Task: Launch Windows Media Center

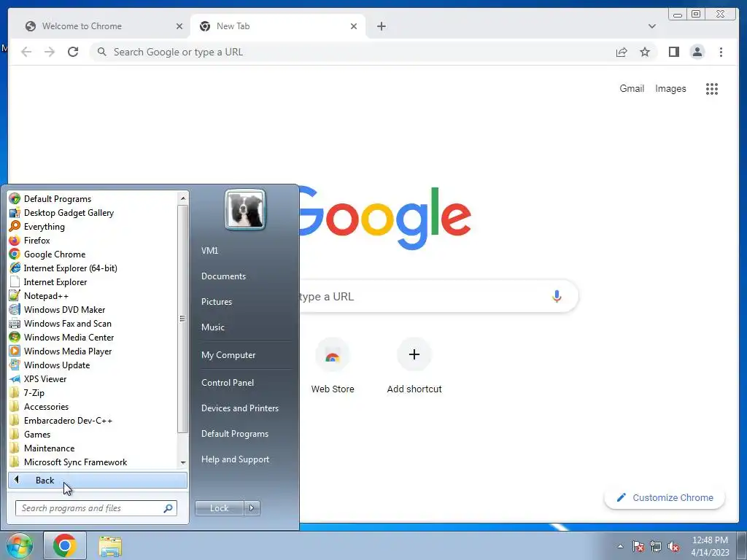Action: tap(69, 337)
